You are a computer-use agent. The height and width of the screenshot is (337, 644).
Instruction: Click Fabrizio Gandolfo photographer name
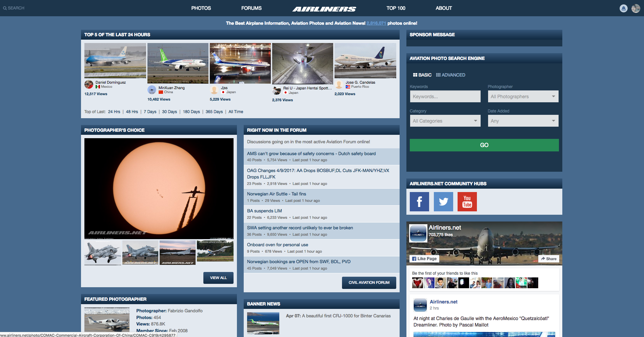pos(185,311)
